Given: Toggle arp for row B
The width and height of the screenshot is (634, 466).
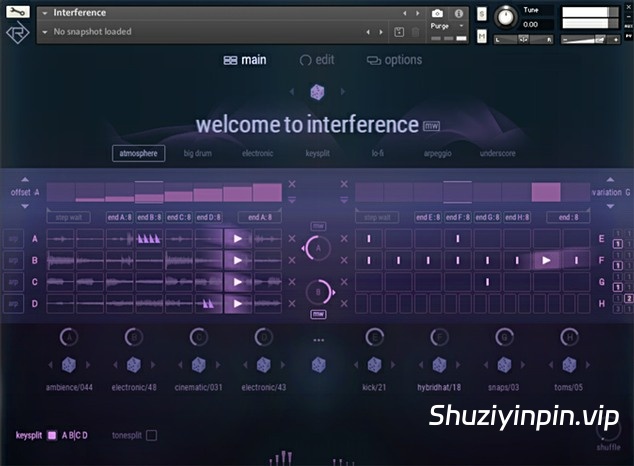Looking at the screenshot, I should point(13,260).
